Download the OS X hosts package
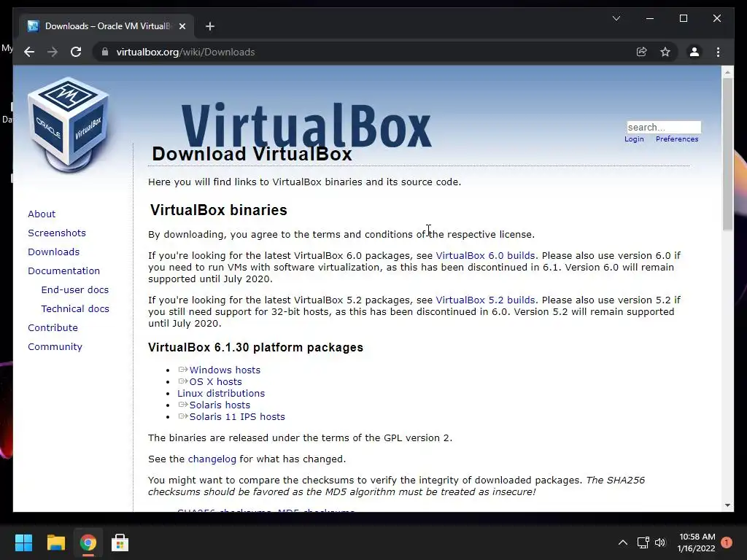747x560 pixels. [215, 382]
